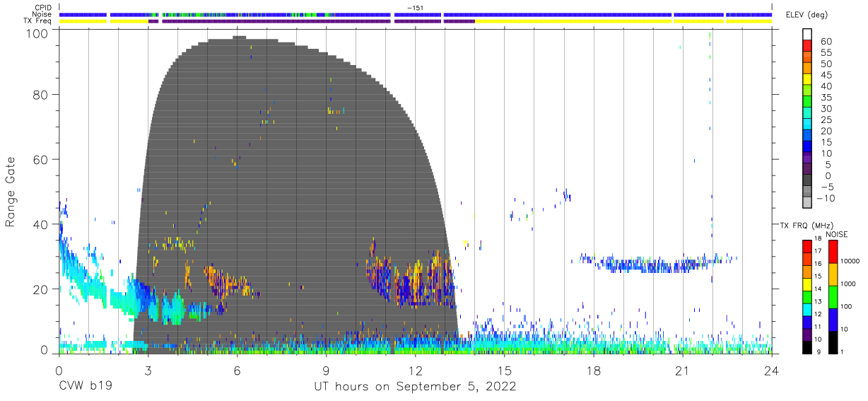Image resolution: width=868 pixels, height=401 pixels.
Task: Click the dark gray -5 to 0 elevation segment
Action: 807,180
